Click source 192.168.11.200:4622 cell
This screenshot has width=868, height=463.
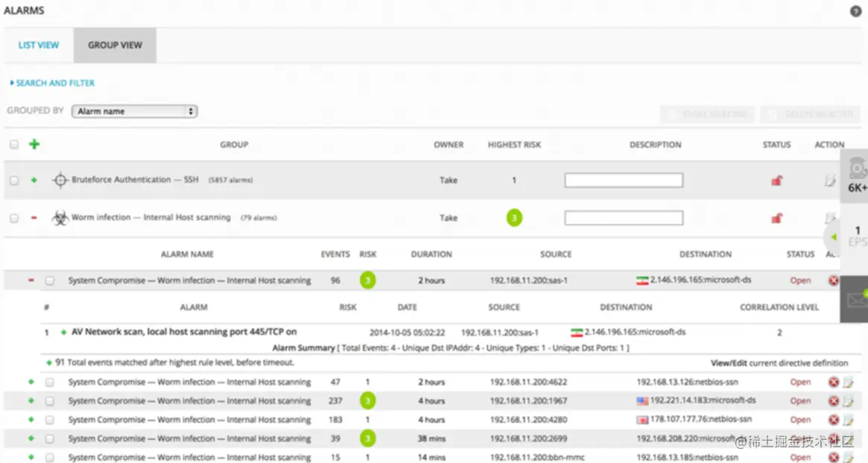(529, 382)
